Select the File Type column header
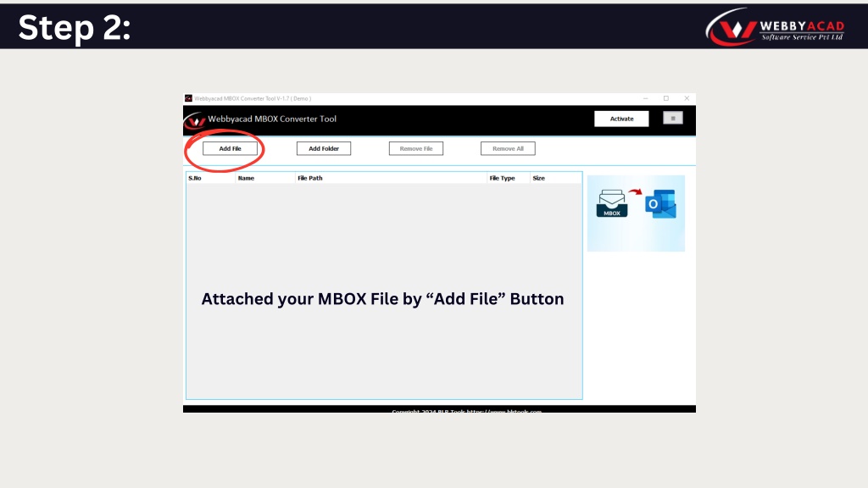 coord(509,178)
